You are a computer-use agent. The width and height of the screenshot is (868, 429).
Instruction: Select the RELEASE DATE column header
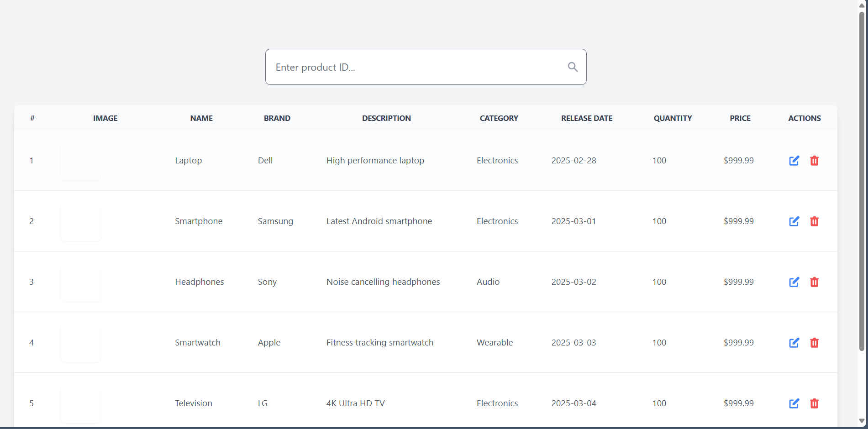586,118
